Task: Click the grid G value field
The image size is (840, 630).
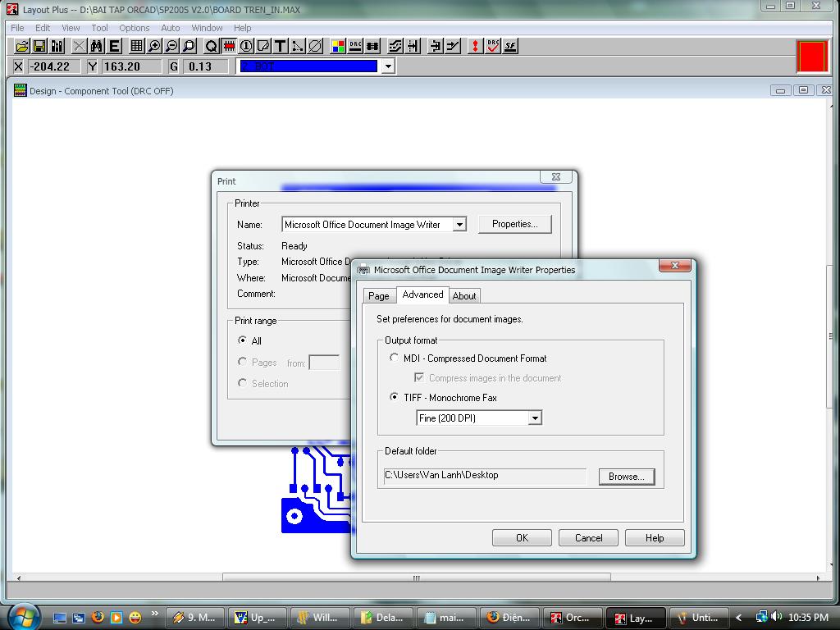Action: tap(205, 66)
